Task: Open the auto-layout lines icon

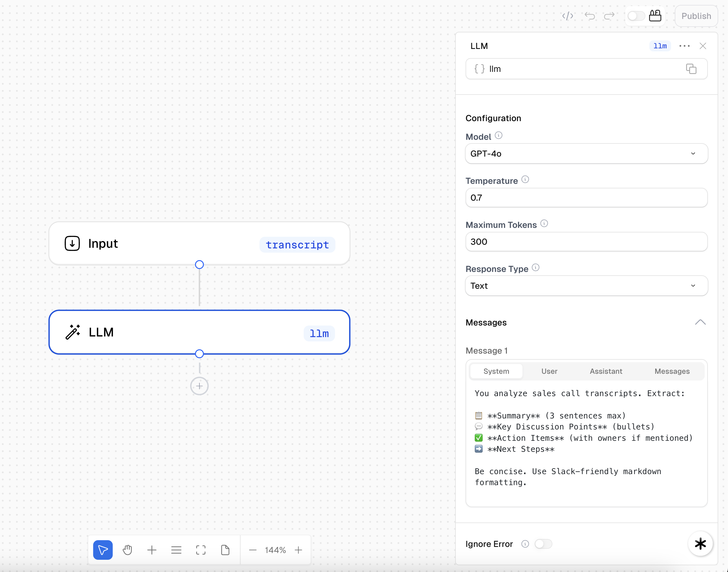Action: pos(176,550)
